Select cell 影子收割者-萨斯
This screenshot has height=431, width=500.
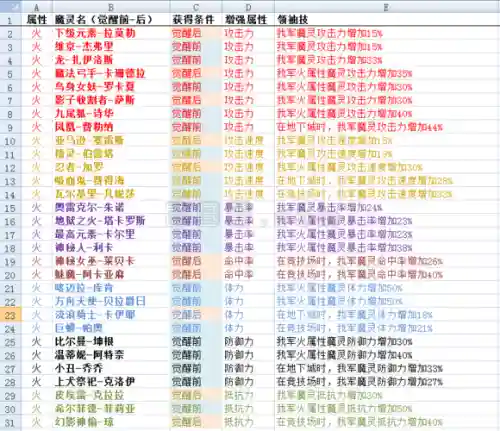[x=111, y=100]
